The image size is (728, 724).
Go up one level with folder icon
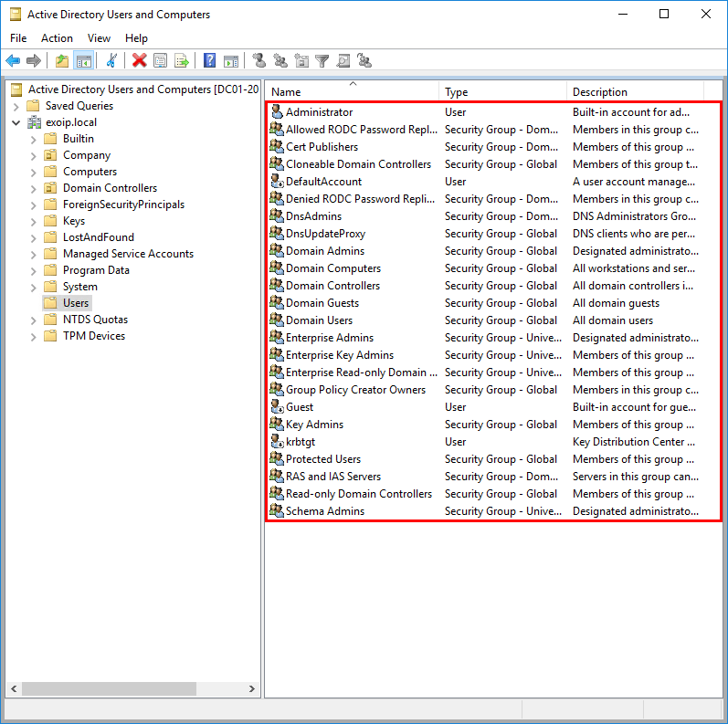click(x=62, y=61)
